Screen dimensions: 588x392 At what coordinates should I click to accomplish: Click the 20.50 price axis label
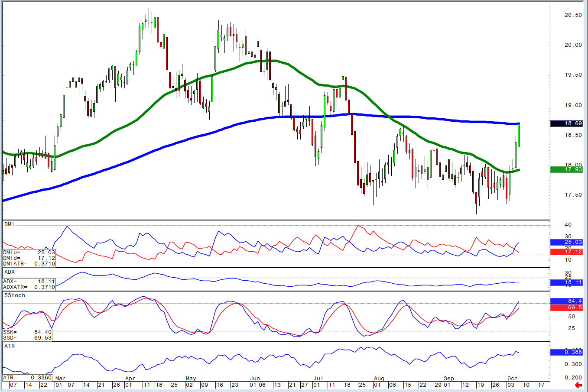click(573, 15)
